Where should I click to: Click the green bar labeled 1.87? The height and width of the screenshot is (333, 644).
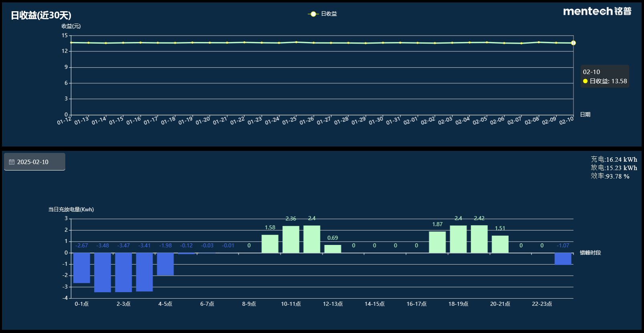tap(437, 242)
